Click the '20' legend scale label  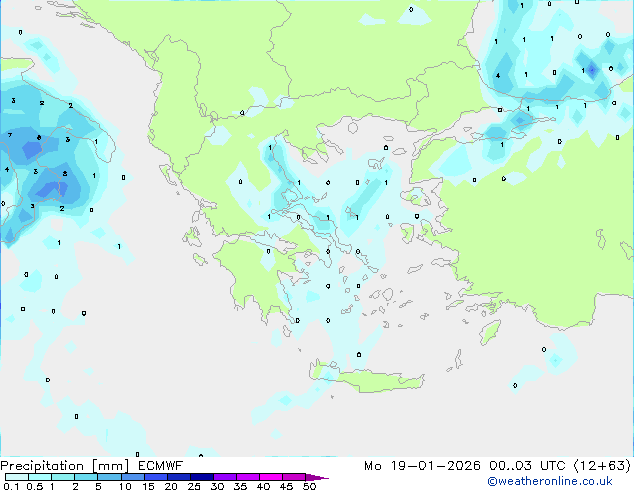pyautogui.click(x=171, y=486)
